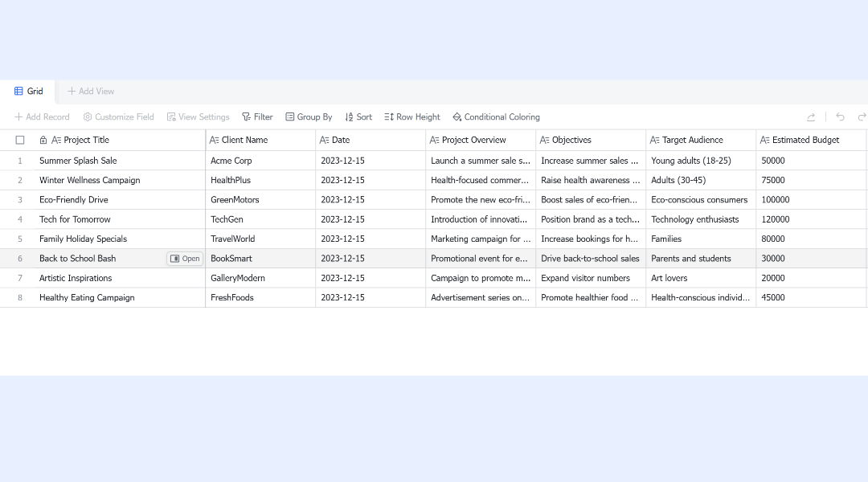Click the GreenMotors client cell
This screenshot has height=482, width=868.
tap(260, 200)
